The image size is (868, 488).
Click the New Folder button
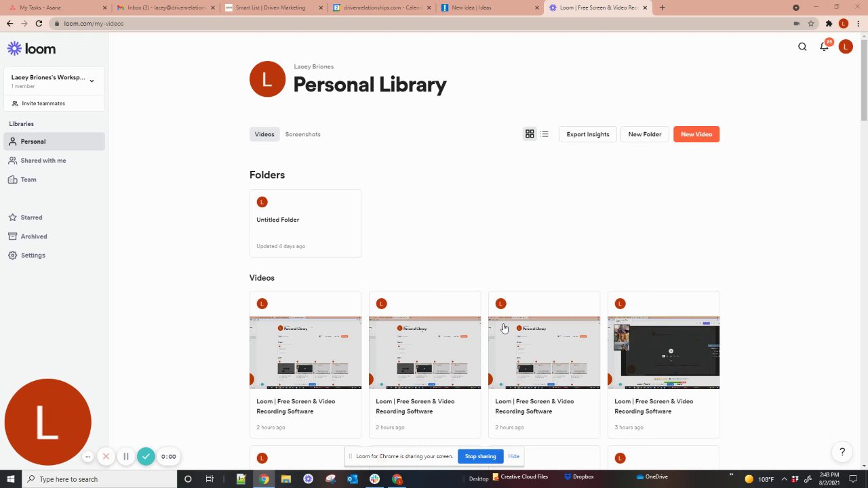[x=645, y=134]
